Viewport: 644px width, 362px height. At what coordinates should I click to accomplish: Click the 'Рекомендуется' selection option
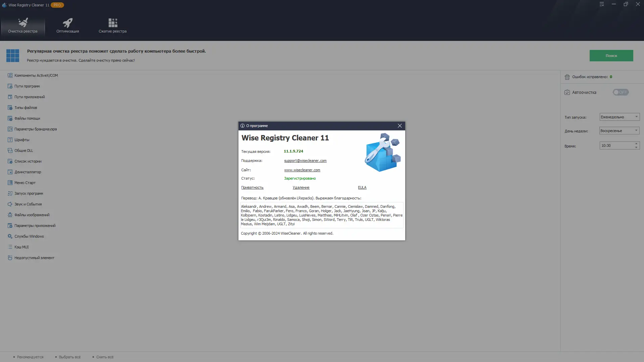[30, 357]
